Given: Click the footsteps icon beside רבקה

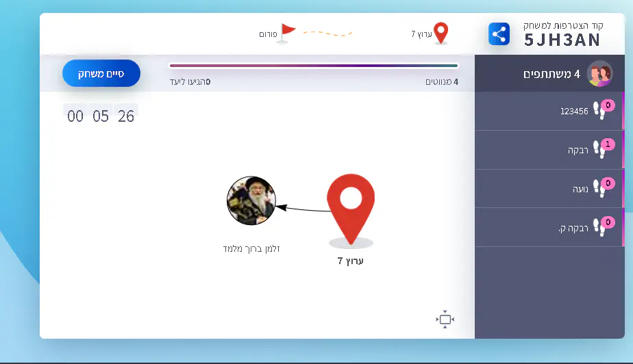Looking at the screenshot, I should pos(601,149).
